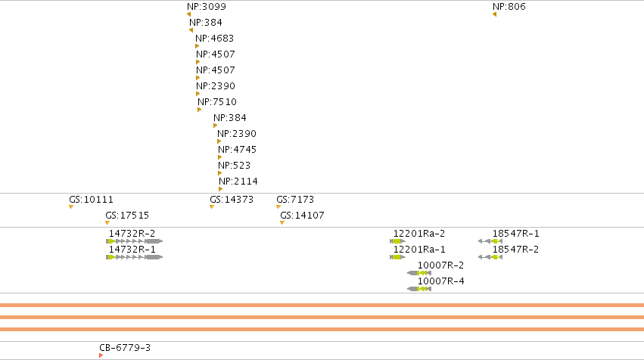This screenshot has width=644, height=360.
Task: Open the NP:2114 feature label
Action: [x=238, y=182]
